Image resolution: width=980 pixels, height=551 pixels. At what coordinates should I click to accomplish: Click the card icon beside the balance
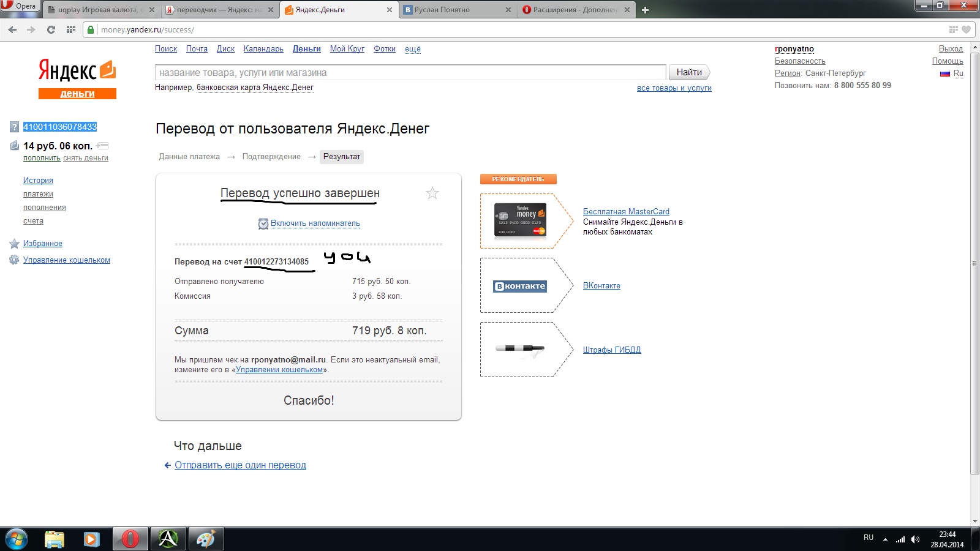[x=102, y=146]
